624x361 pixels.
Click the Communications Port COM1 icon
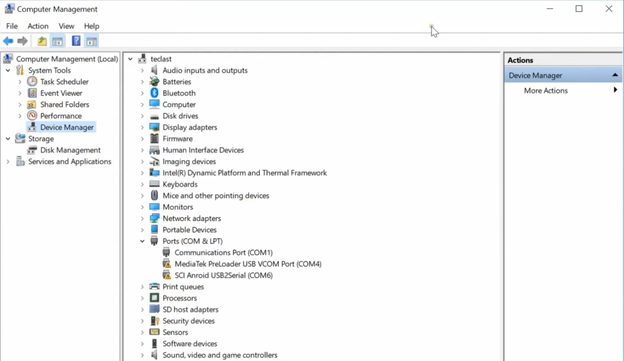click(x=166, y=252)
